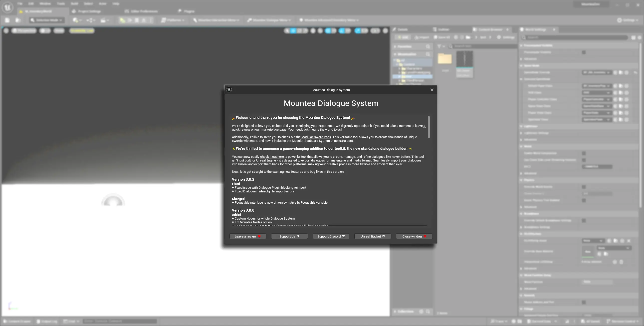Open the Selection Mode dropdown
This screenshot has height=326, width=644.
pos(47,20)
